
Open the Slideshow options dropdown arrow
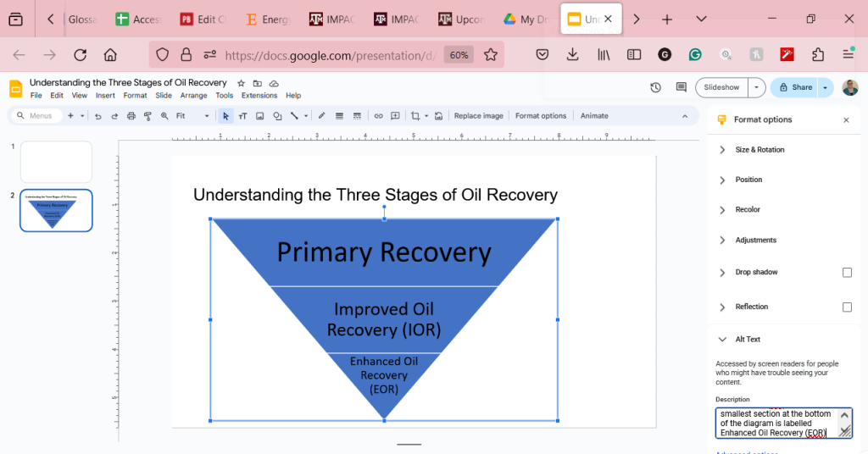(x=756, y=87)
